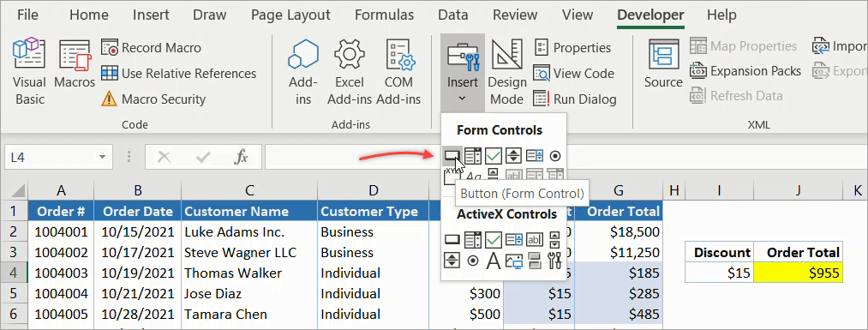
Task: Insert an ActiveX Check Box control
Action: pyautogui.click(x=494, y=240)
